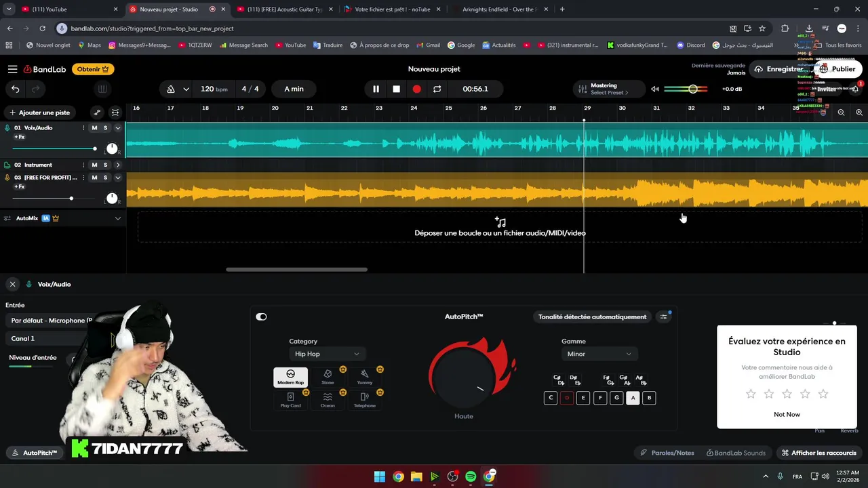Select the Stone AutoPitch preset
This screenshot has height=488, width=868.
(x=328, y=378)
